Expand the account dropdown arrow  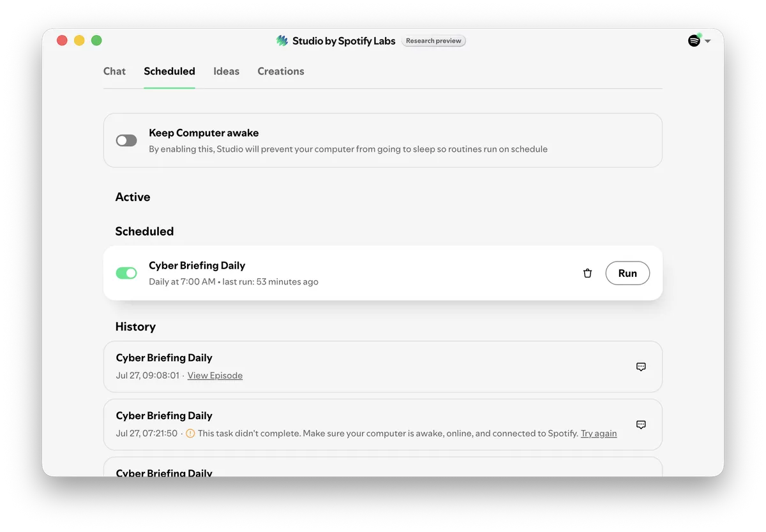[x=707, y=41]
